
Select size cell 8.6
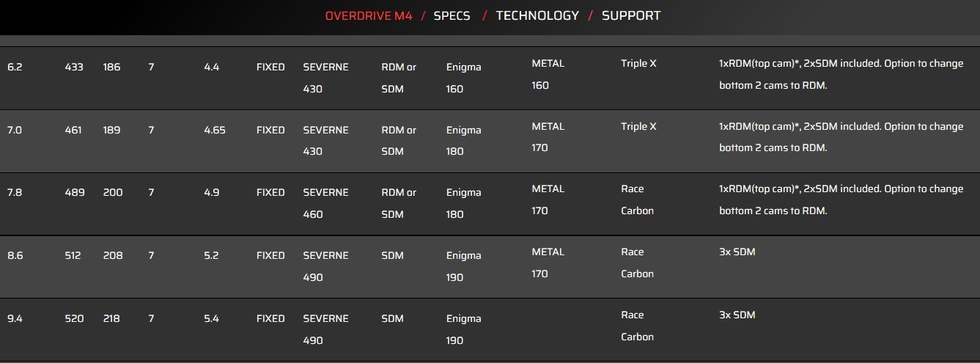click(x=15, y=255)
